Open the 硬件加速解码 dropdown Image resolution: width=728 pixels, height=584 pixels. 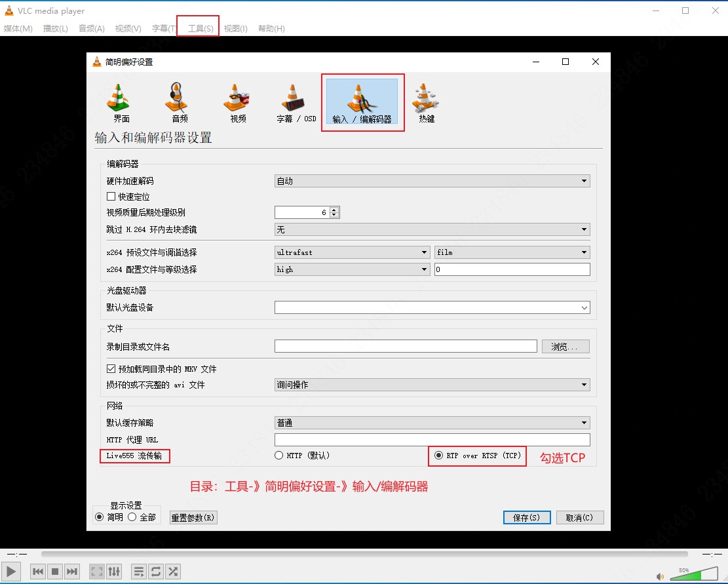[x=432, y=181]
